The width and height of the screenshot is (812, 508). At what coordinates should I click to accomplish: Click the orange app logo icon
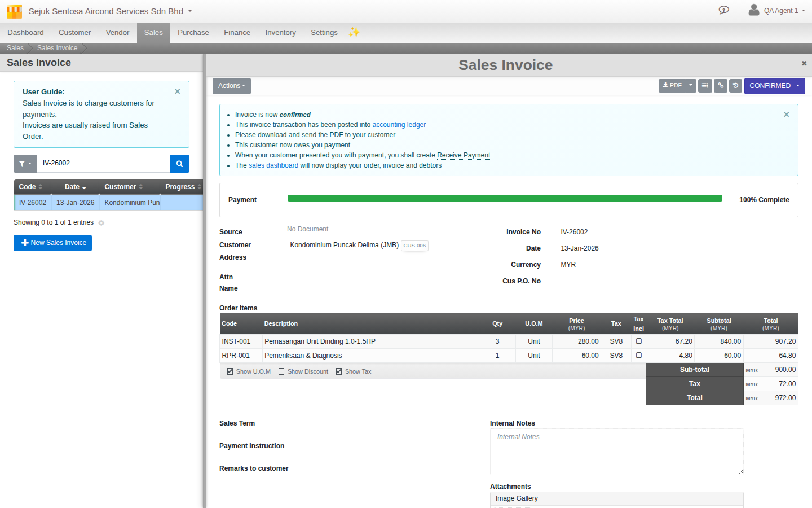click(14, 11)
